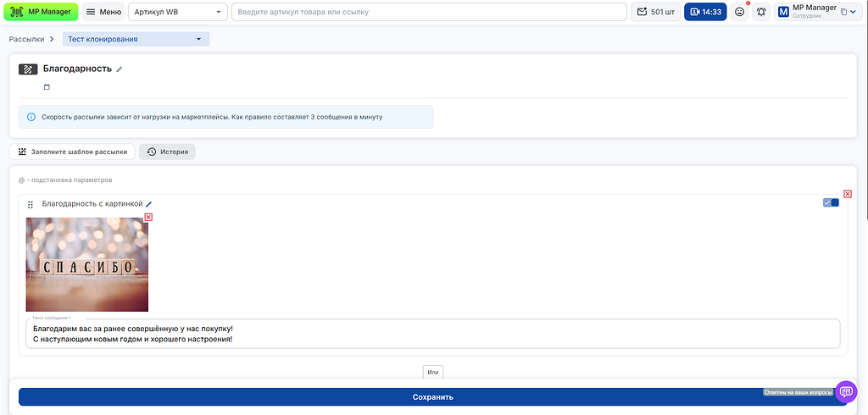Expand the MP Manager account chevron
This screenshot has width=868, height=415.
854,12
